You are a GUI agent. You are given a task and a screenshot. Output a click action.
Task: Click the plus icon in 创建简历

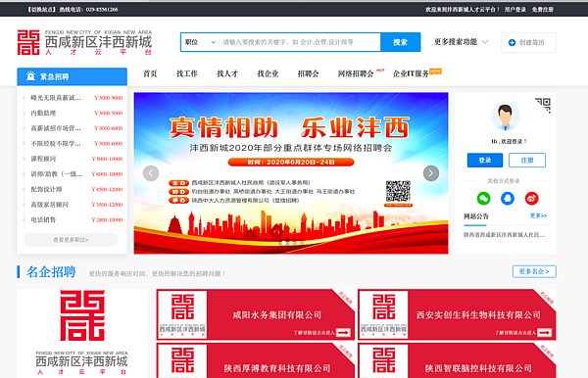(512, 43)
